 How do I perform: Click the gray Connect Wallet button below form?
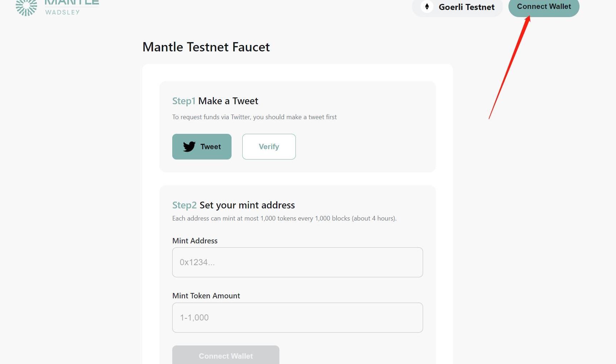point(225,355)
